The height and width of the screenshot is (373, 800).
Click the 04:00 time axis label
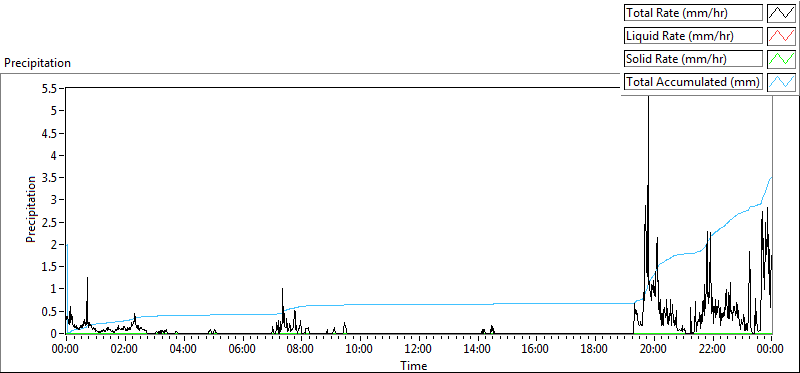(183, 349)
